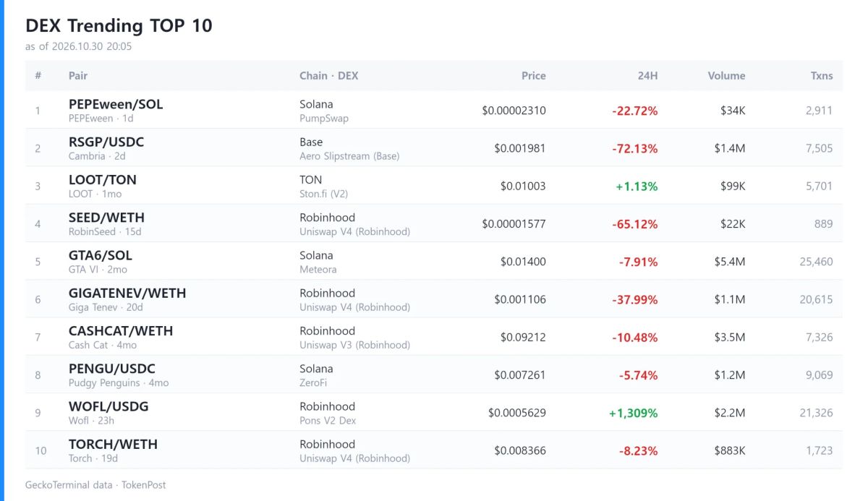Click the GIGATENEV/WETH pair name

tap(127, 293)
